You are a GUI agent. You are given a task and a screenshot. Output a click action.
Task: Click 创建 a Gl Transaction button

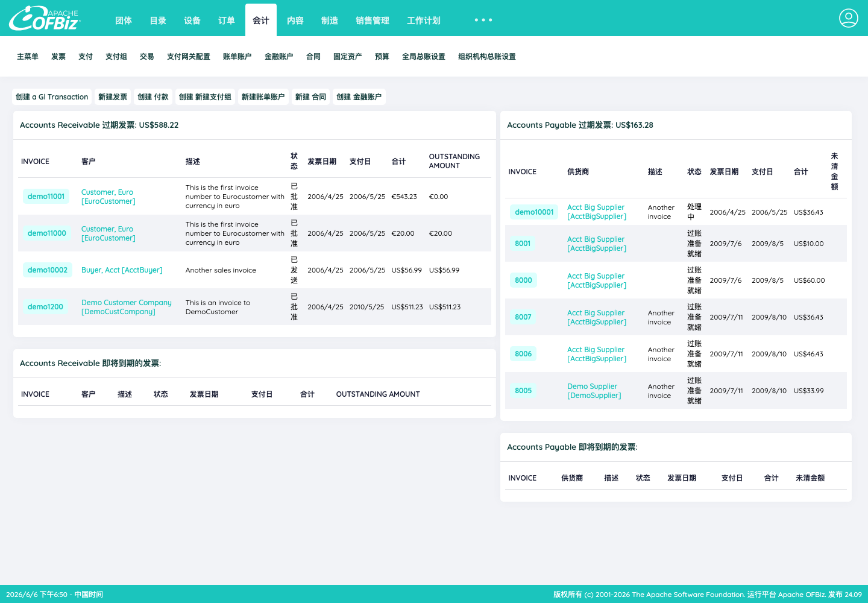click(52, 97)
